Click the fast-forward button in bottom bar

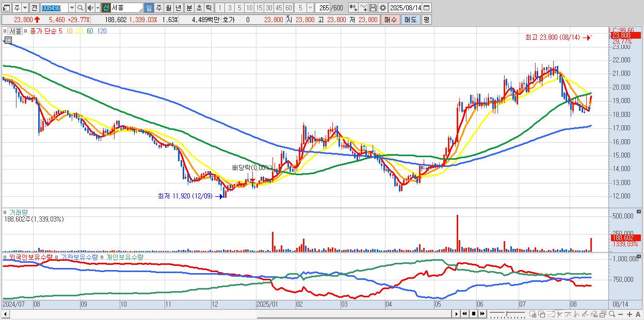[482, 314]
